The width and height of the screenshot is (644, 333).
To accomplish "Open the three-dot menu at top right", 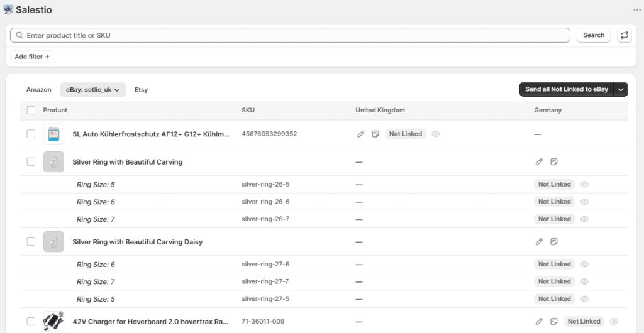I will [x=636, y=10].
